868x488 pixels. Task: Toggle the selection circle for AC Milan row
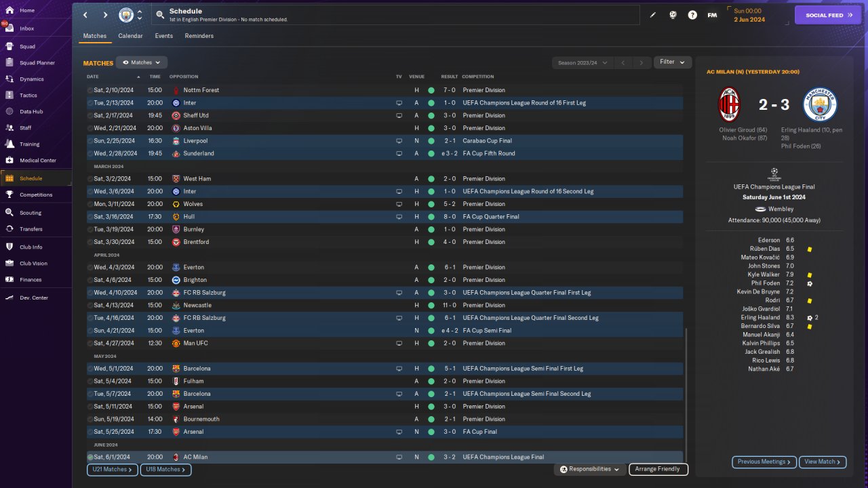click(x=90, y=457)
